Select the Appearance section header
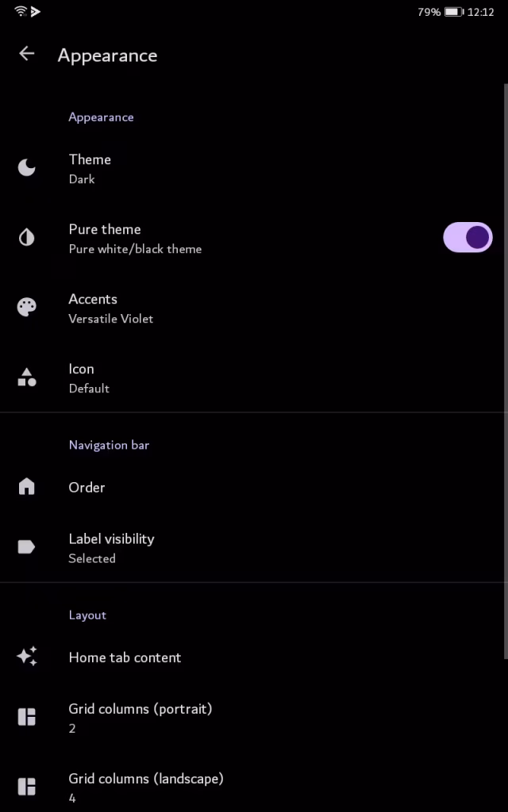 point(101,117)
